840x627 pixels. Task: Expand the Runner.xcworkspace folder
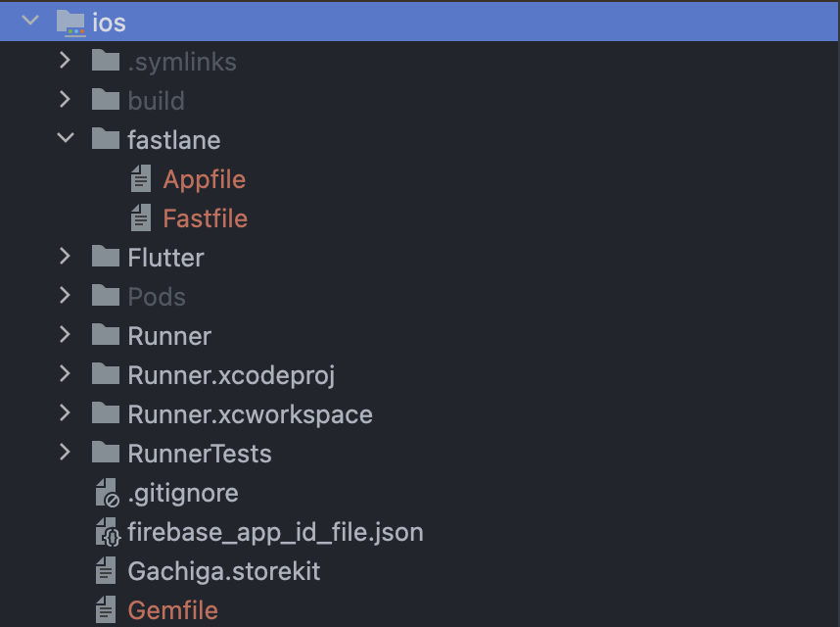tap(65, 413)
